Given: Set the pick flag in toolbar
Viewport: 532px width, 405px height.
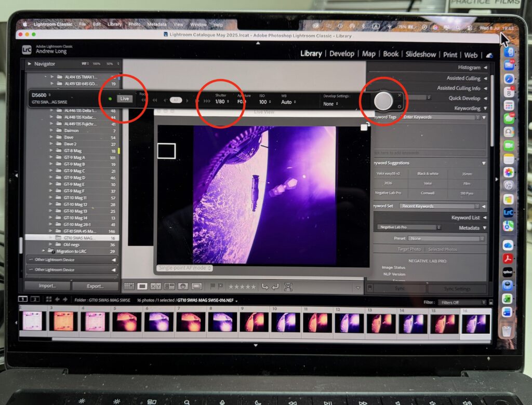Looking at the screenshot, I should point(212,286).
